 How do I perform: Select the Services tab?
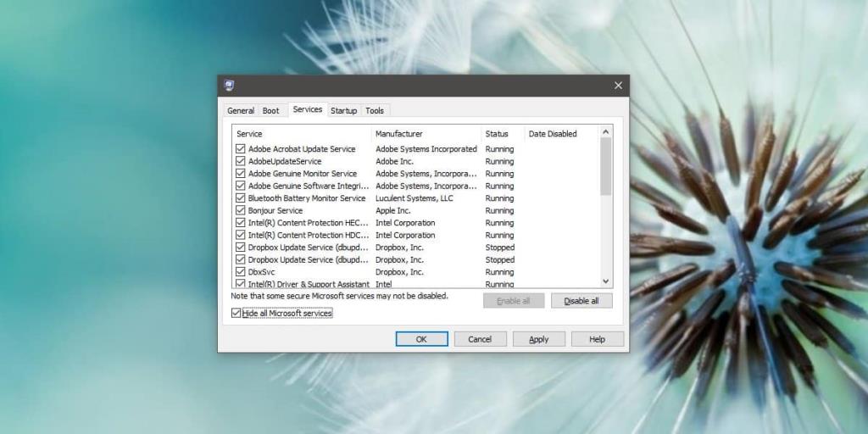[307, 109]
